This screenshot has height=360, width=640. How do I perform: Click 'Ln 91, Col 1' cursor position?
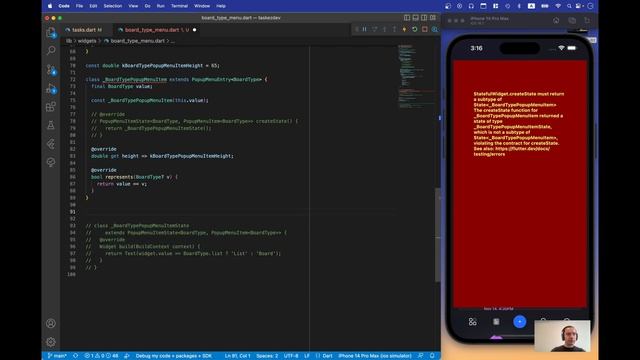pyautogui.click(x=238, y=356)
